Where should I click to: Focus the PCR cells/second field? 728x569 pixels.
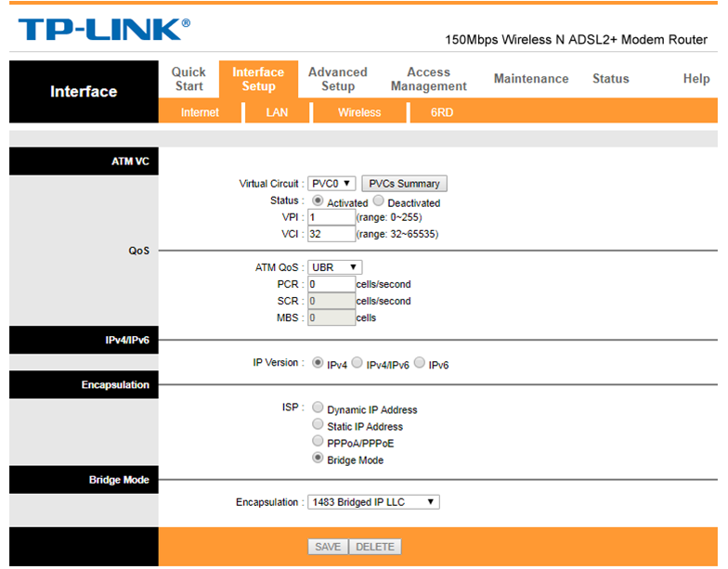coord(331,284)
